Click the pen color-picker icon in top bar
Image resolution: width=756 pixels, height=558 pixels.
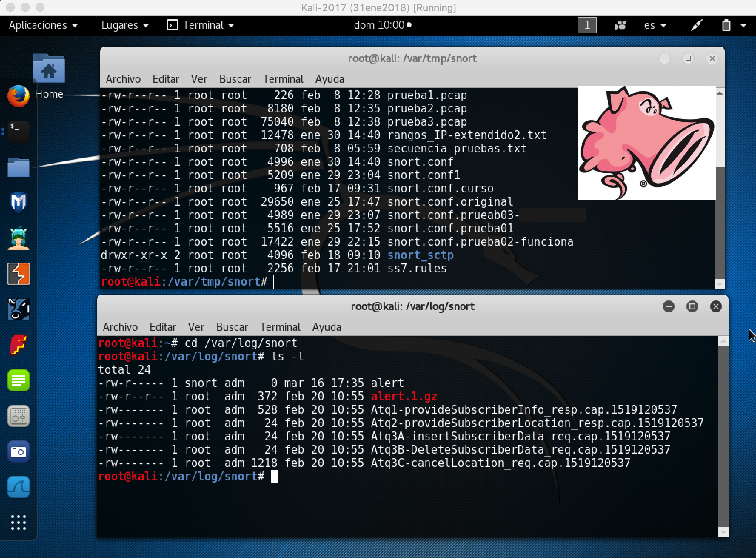[696, 25]
